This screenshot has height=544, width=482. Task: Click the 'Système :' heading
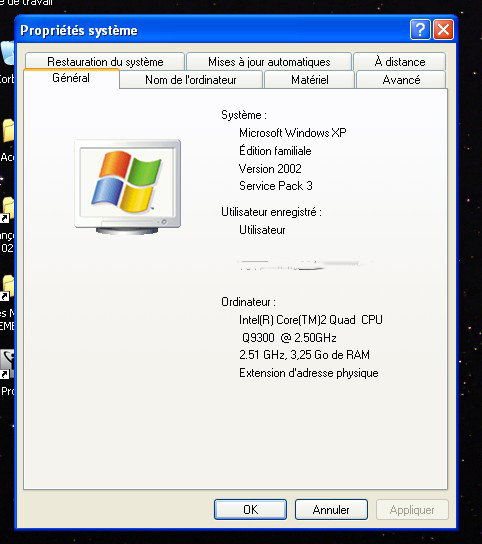tap(244, 115)
